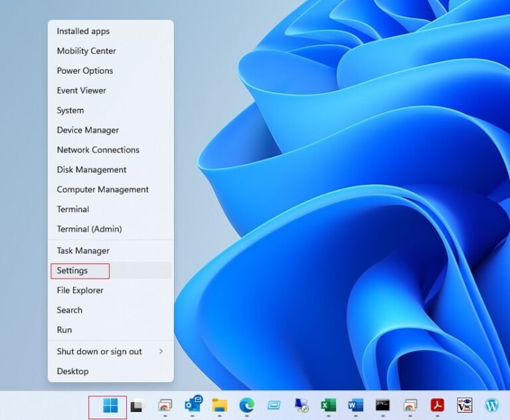Open the VNC viewer taskbar icon
The width and height of the screenshot is (510, 420).
[464, 405]
